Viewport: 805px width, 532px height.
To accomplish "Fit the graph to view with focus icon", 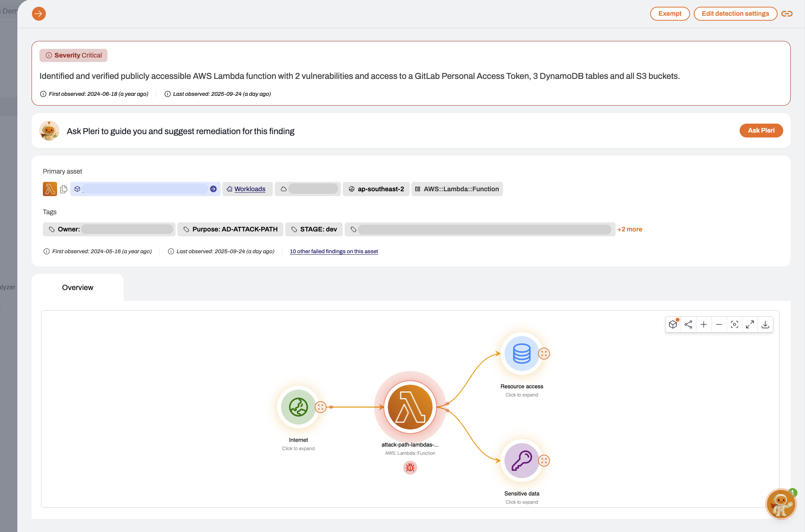I will (x=735, y=325).
